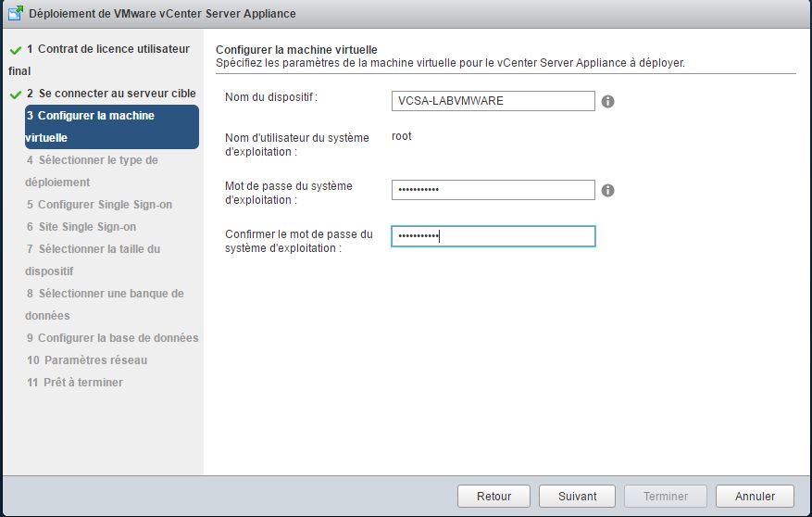Proceed with the Suivant button
812x517 pixels.
[x=577, y=497]
